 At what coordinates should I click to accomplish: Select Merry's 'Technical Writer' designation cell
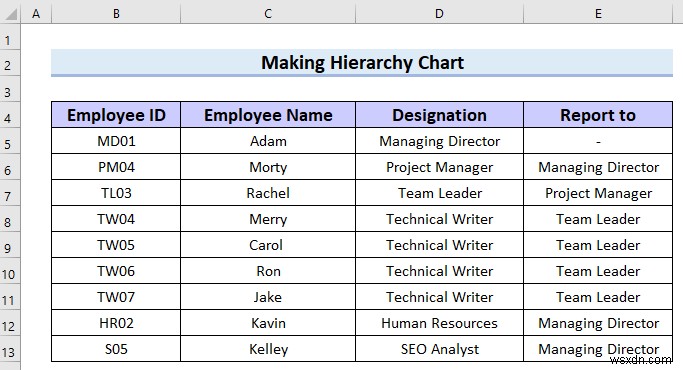[440, 219]
